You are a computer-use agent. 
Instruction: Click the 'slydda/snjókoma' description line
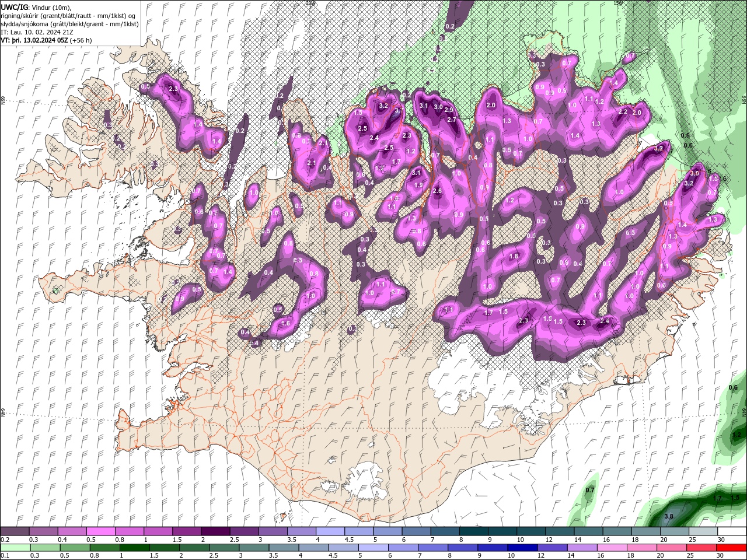click(x=69, y=24)
